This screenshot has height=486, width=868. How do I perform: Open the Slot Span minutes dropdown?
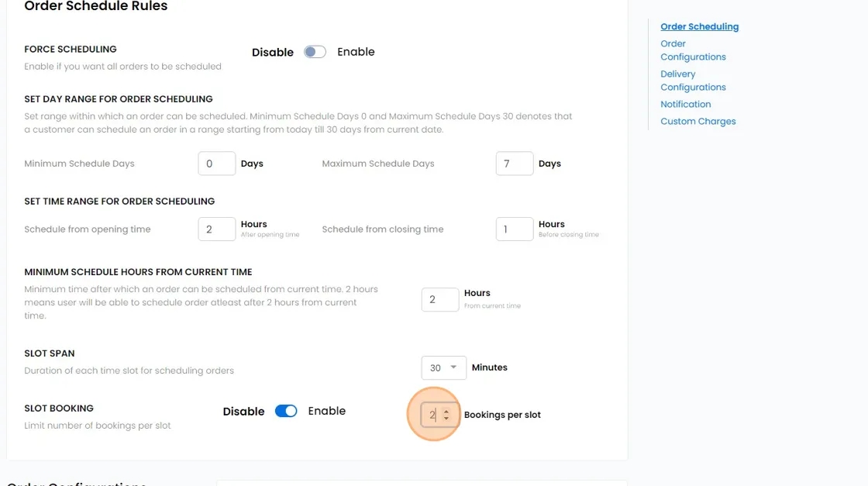[x=443, y=367]
